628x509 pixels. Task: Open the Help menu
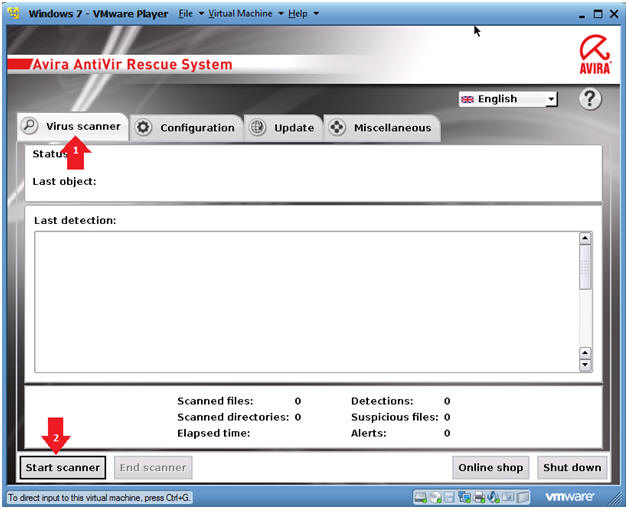pyautogui.click(x=298, y=14)
